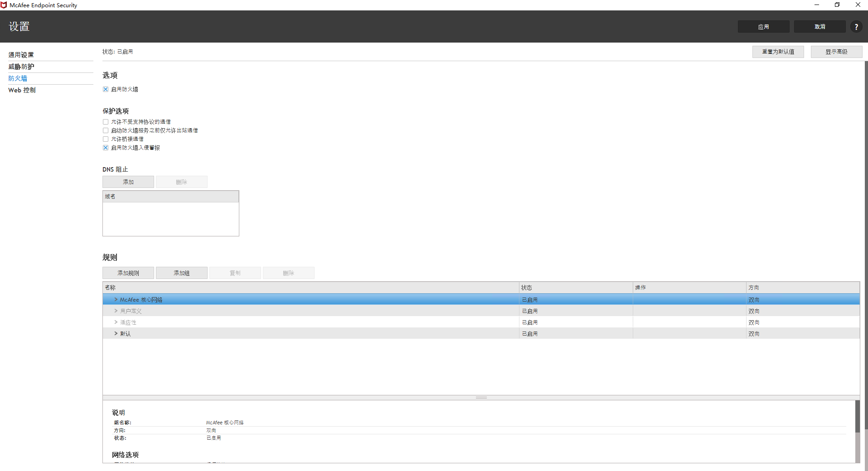The image size is (868, 471).
Task: Apply settings with the 应用 button
Action: 763,27
